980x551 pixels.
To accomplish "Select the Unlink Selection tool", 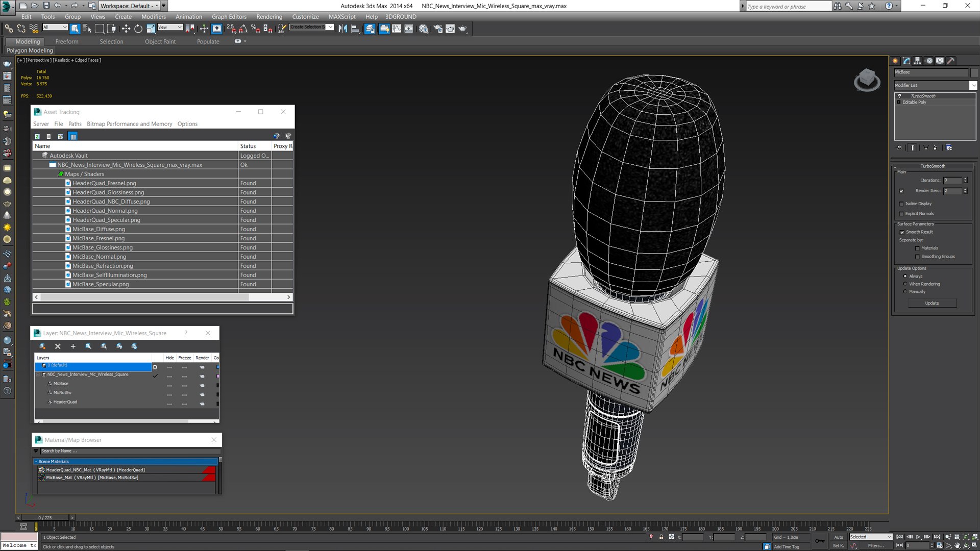I will click(21, 29).
